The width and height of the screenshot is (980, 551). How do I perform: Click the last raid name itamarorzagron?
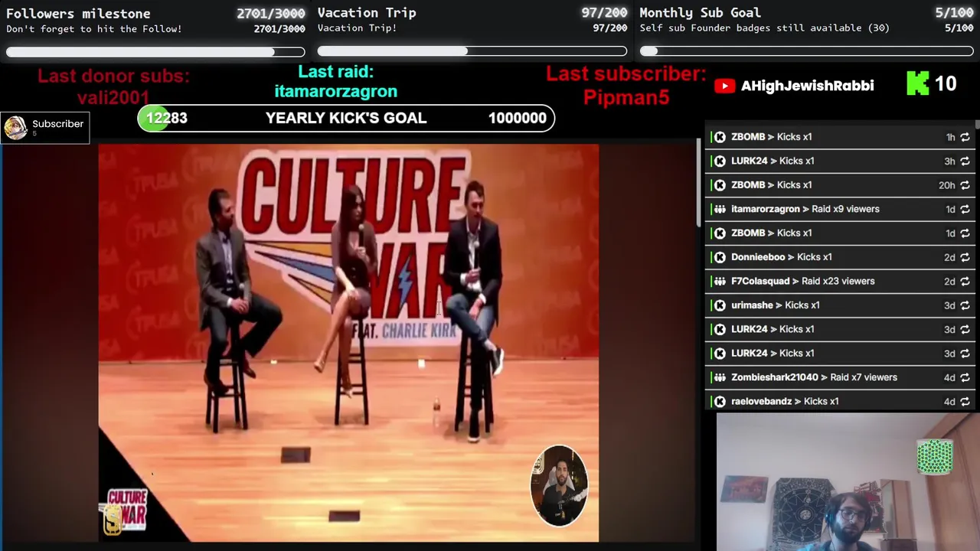[x=335, y=91]
